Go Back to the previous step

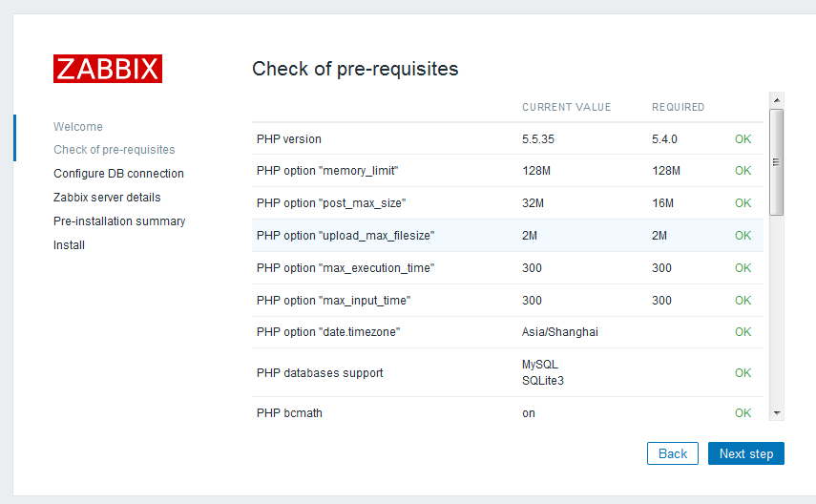tap(672, 453)
